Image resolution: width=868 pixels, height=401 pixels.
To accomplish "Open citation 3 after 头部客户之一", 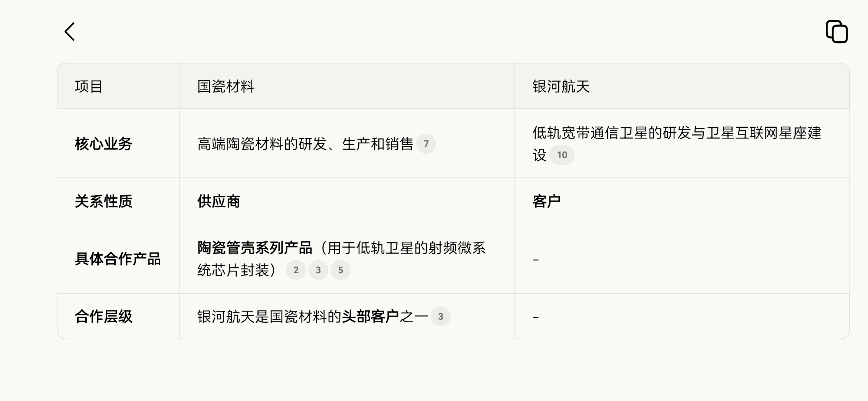I will click(x=440, y=316).
